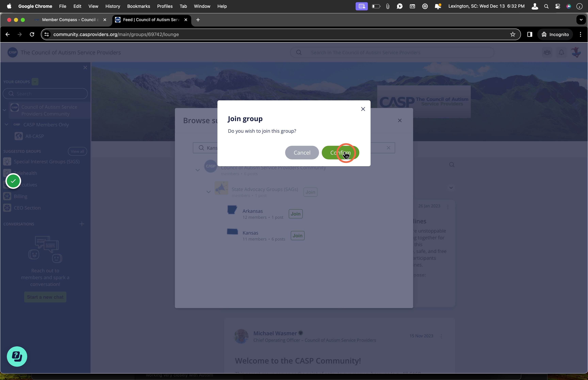Collapse CASP Members Only chevron

pyautogui.click(x=7, y=124)
